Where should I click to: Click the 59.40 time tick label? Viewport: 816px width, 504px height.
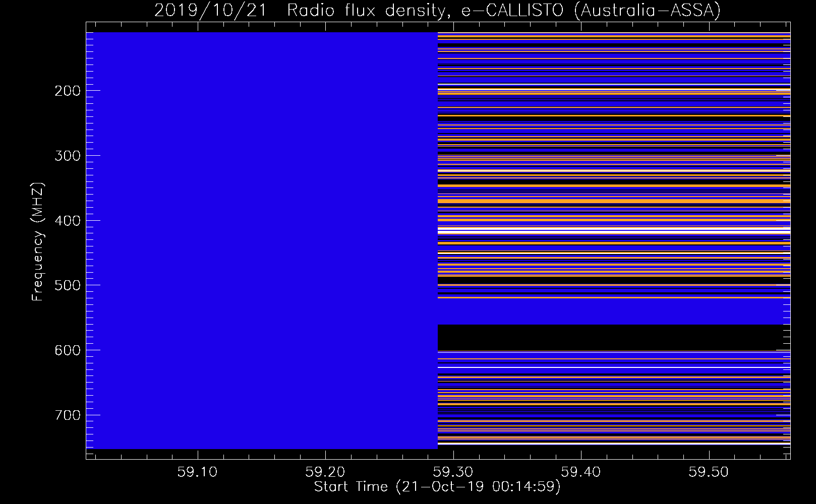coord(581,472)
